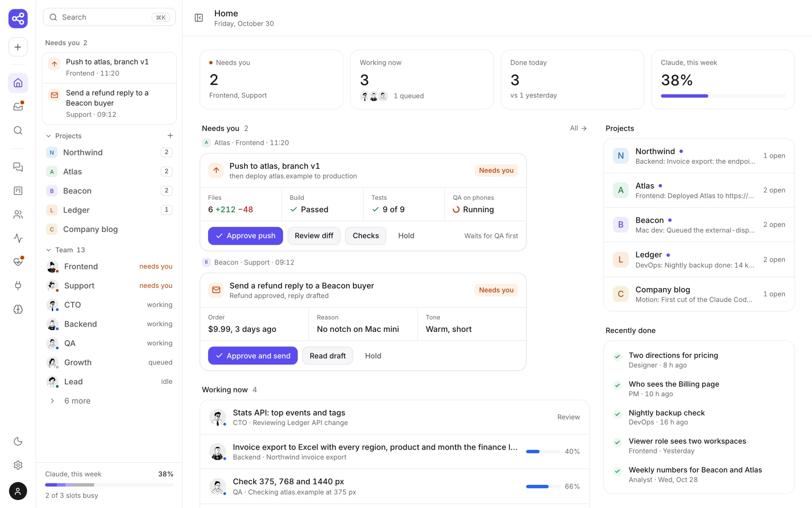Open Ledger project in sidebar
812x508 pixels.
click(109, 210)
